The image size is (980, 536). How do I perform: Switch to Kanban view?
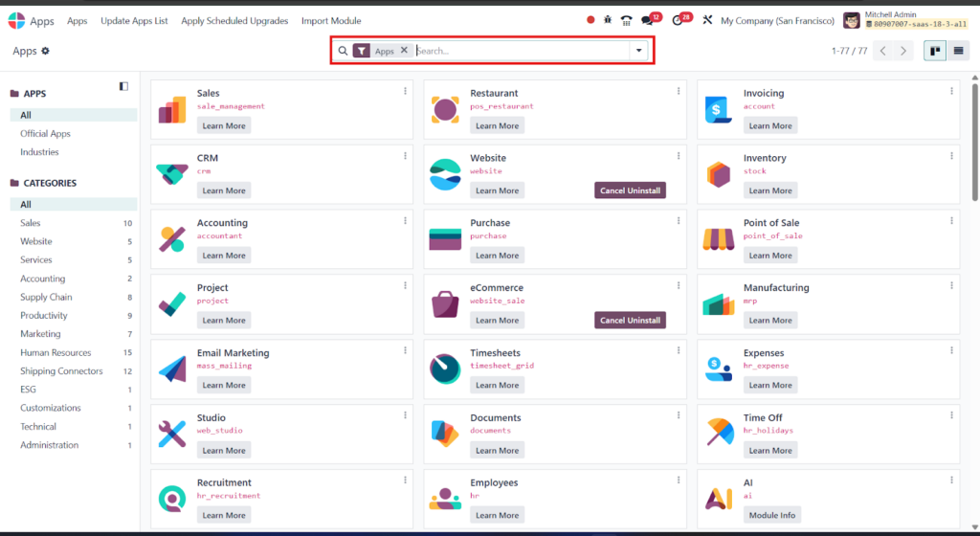935,51
